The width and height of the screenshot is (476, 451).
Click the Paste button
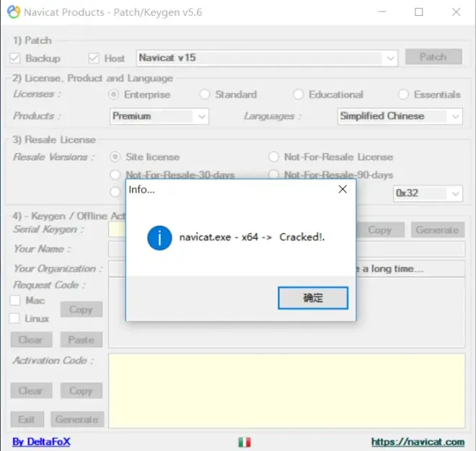(81, 340)
